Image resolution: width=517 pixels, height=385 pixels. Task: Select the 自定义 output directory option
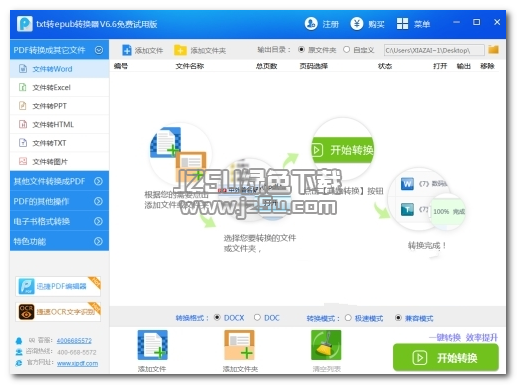346,50
